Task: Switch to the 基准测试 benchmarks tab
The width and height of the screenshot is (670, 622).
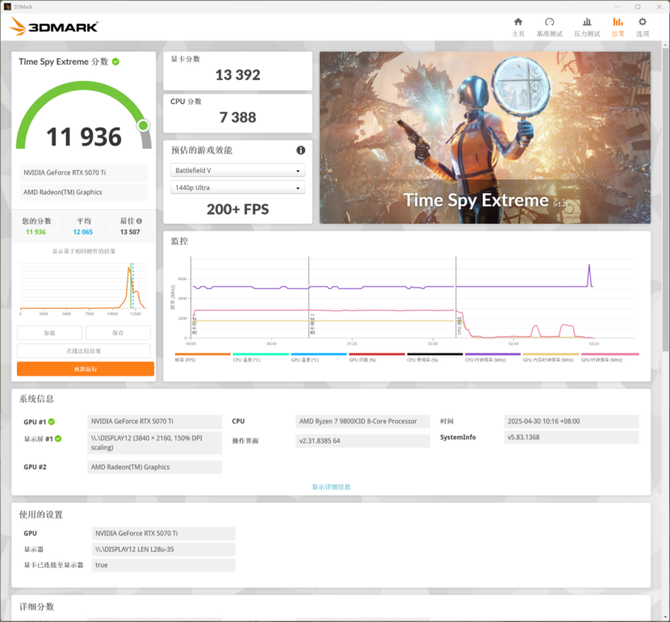Action: click(x=549, y=27)
